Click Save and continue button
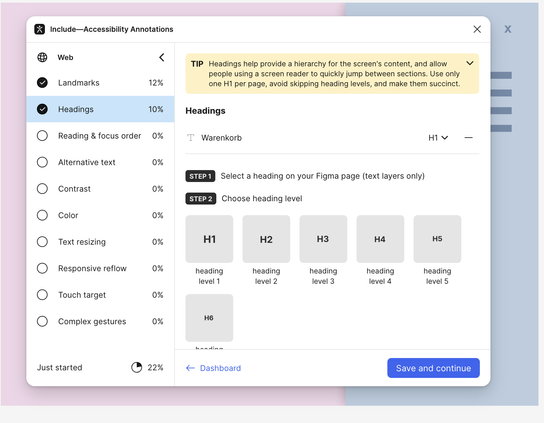544x423 pixels. coord(433,368)
